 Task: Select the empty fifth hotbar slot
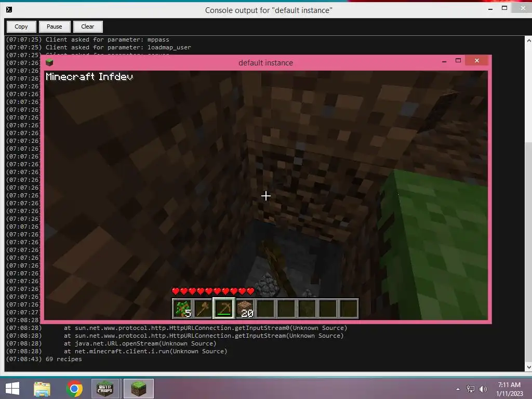coord(265,309)
